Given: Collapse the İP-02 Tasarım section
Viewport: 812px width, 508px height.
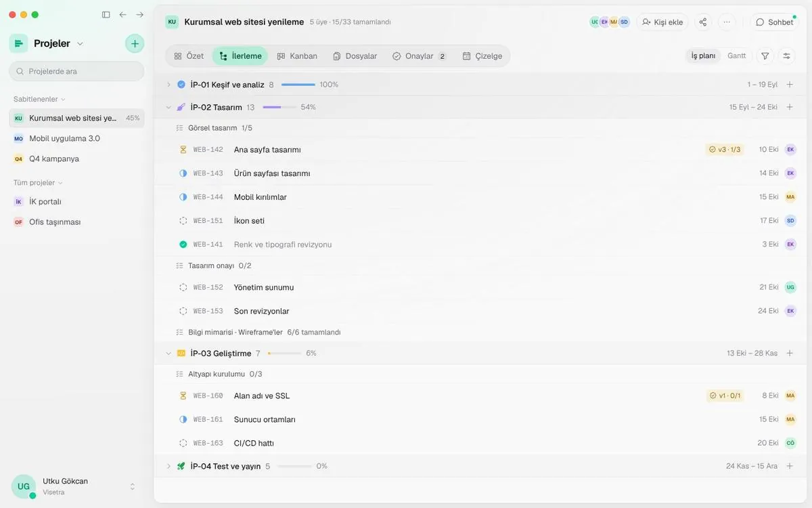Looking at the screenshot, I should 168,107.
